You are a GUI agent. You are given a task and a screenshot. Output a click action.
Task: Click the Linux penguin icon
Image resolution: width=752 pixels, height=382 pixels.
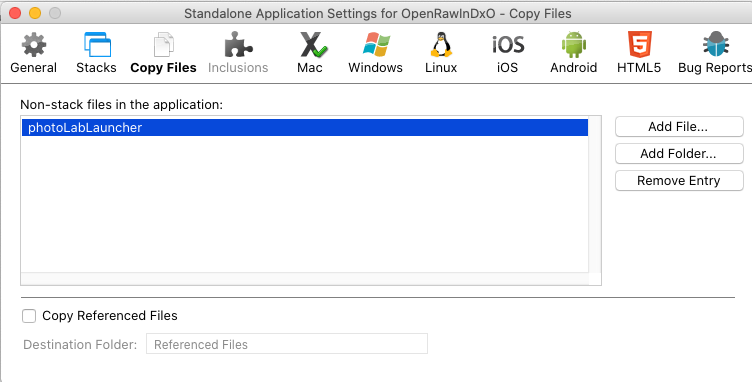(441, 45)
